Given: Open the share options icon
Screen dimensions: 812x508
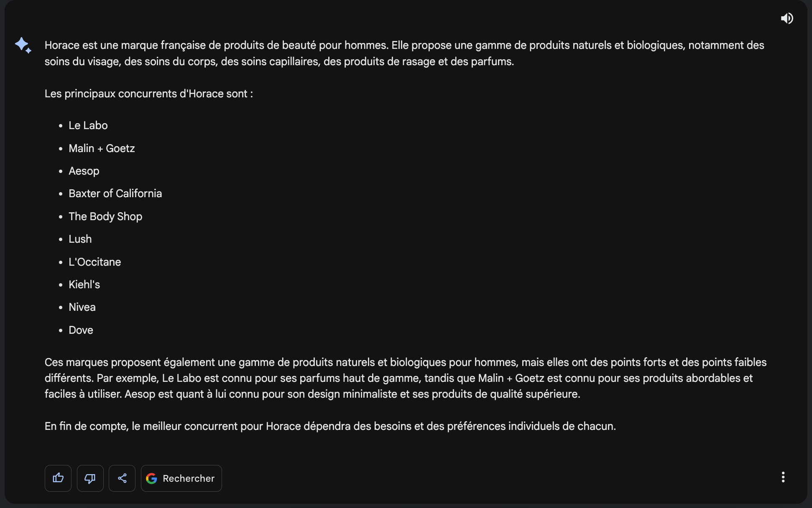Looking at the screenshot, I should tap(122, 478).
